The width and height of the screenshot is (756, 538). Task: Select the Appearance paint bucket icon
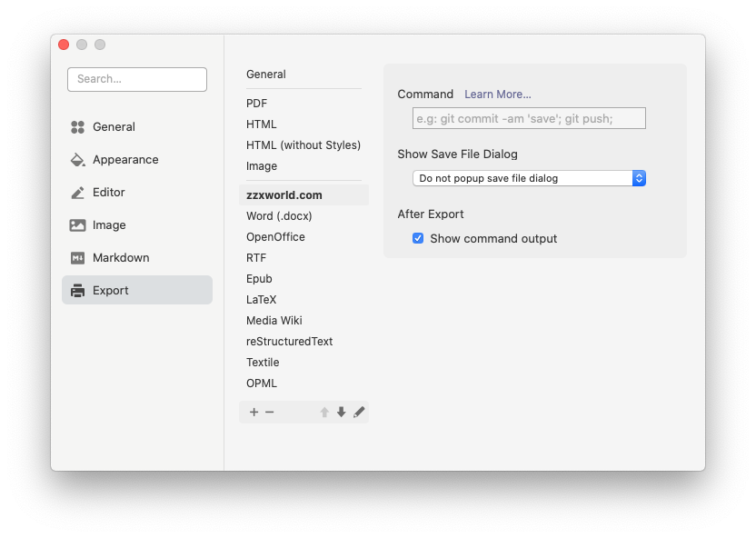pyautogui.click(x=77, y=160)
